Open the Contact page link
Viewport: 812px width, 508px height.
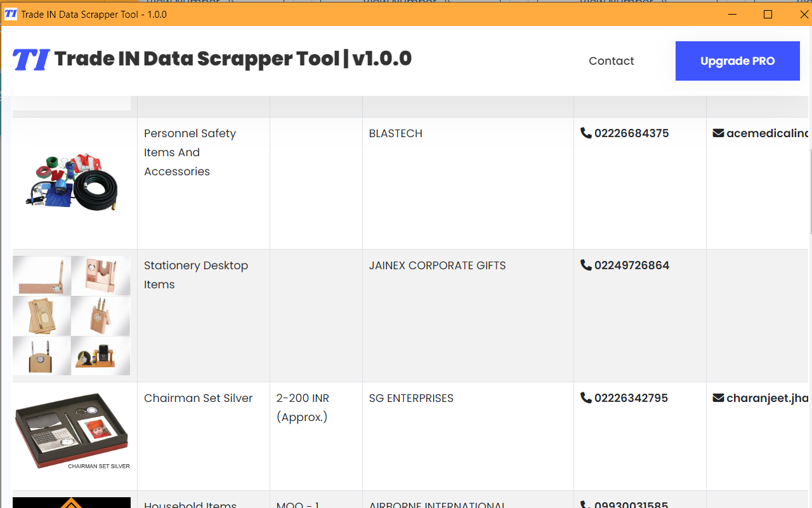tap(612, 61)
